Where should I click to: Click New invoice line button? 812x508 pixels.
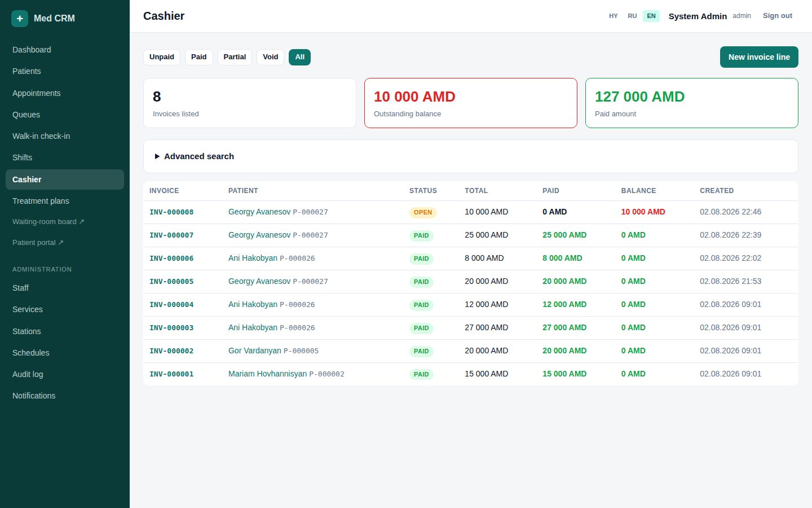tap(759, 57)
